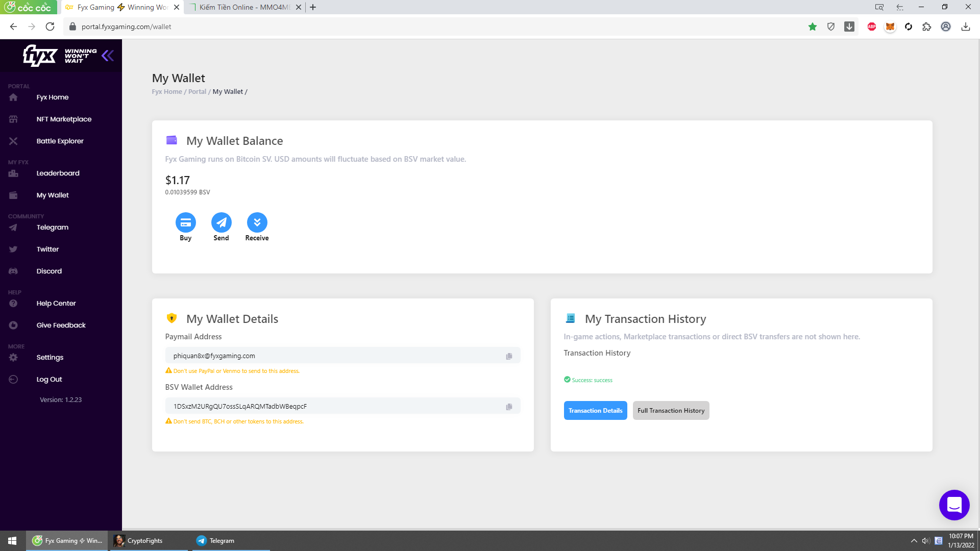Open the support chat bubble
The image size is (980, 551).
(953, 505)
